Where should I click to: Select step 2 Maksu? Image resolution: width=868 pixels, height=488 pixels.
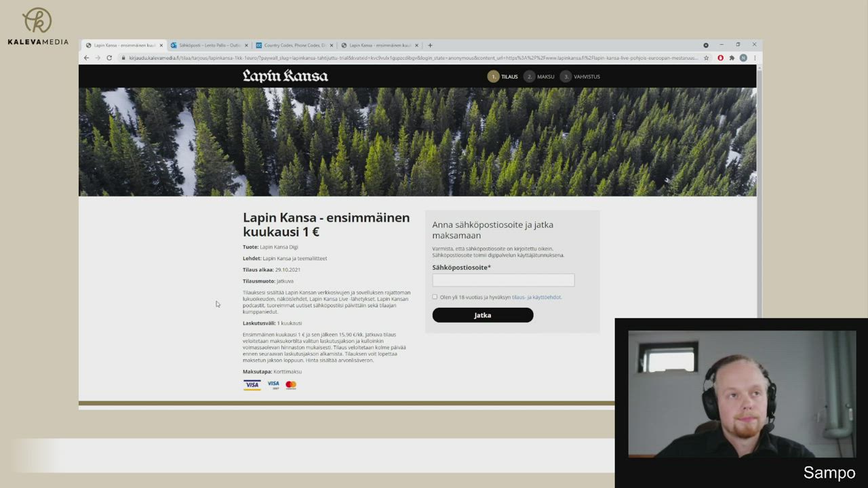[539, 77]
